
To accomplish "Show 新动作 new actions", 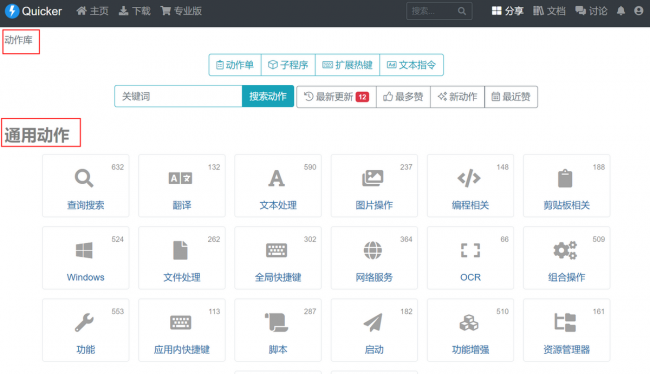I will (x=457, y=97).
